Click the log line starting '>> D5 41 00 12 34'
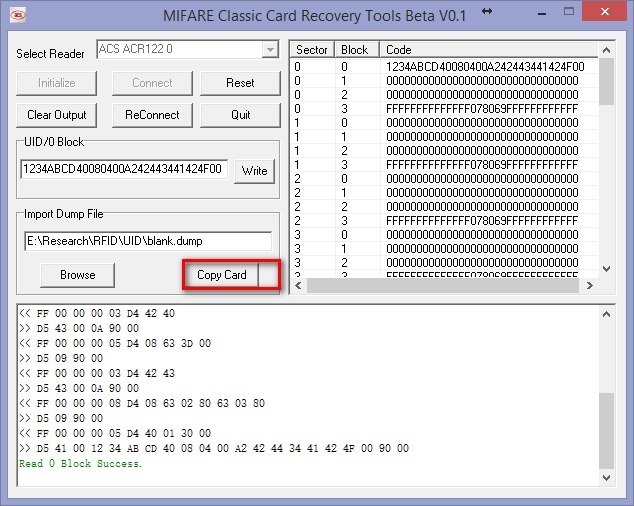 [x=214, y=448]
